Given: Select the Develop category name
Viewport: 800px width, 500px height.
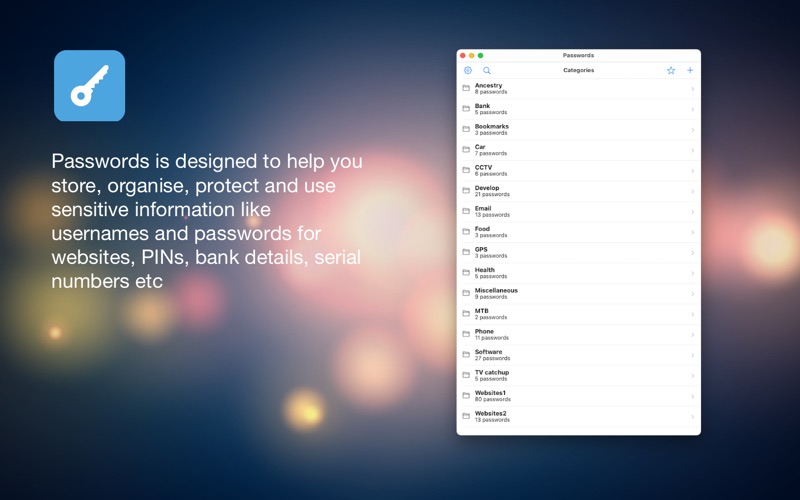Looking at the screenshot, I should click(x=487, y=188).
